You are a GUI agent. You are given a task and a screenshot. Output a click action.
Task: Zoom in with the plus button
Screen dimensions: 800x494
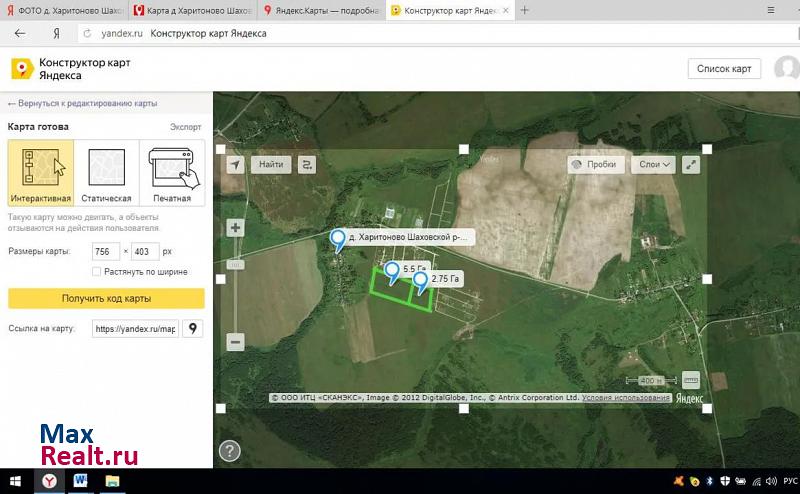tap(235, 228)
